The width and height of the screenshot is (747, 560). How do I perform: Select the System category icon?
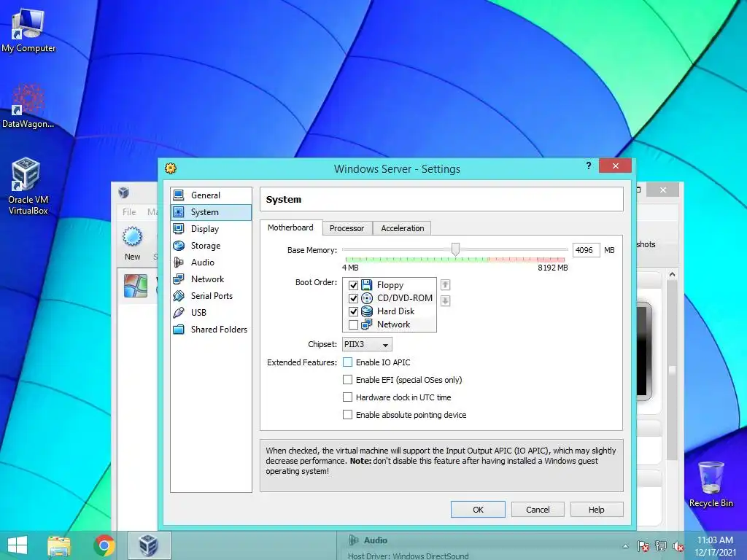point(179,212)
